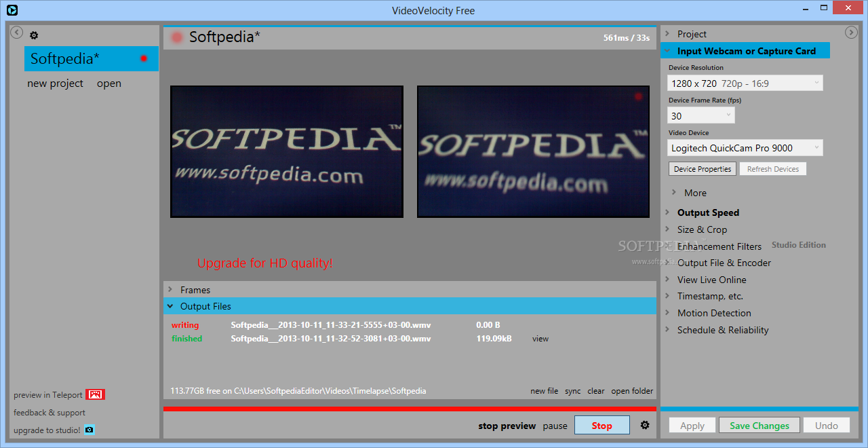This screenshot has height=448, width=868.
Task: Select the file row marked finished
Action: pyautogui.click(x=410, y=339)
